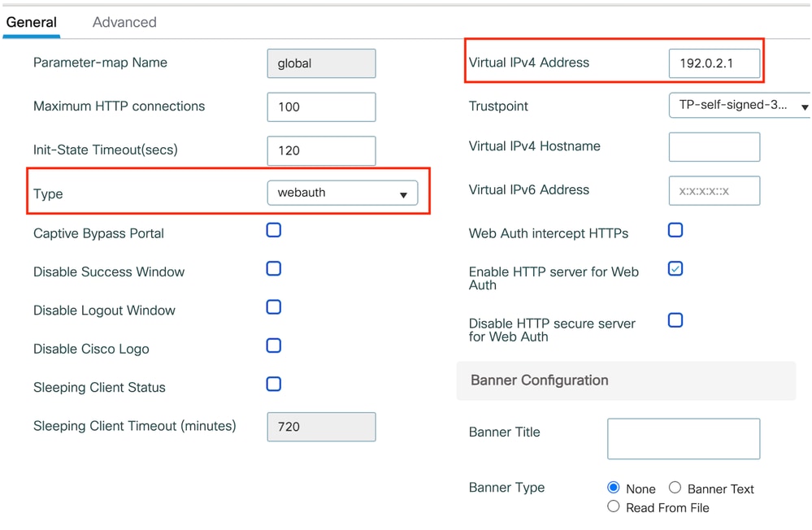Click the Banner Title text box

point(684,439)
